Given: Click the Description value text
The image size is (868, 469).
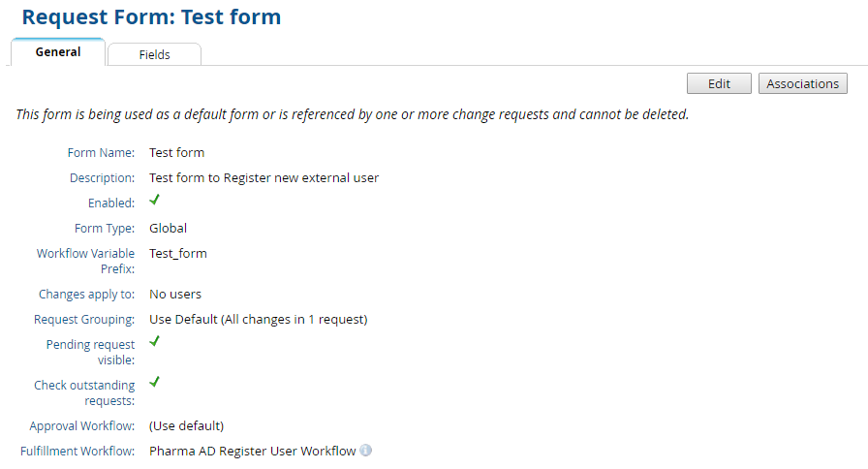Looking at the screenshot, I should point(263,177).
